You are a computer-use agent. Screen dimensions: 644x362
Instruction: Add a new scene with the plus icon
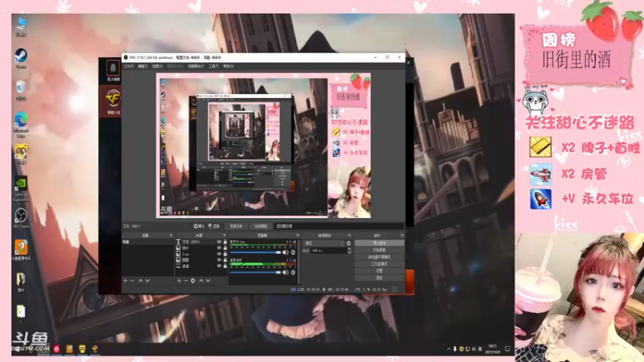coord(126,281)
